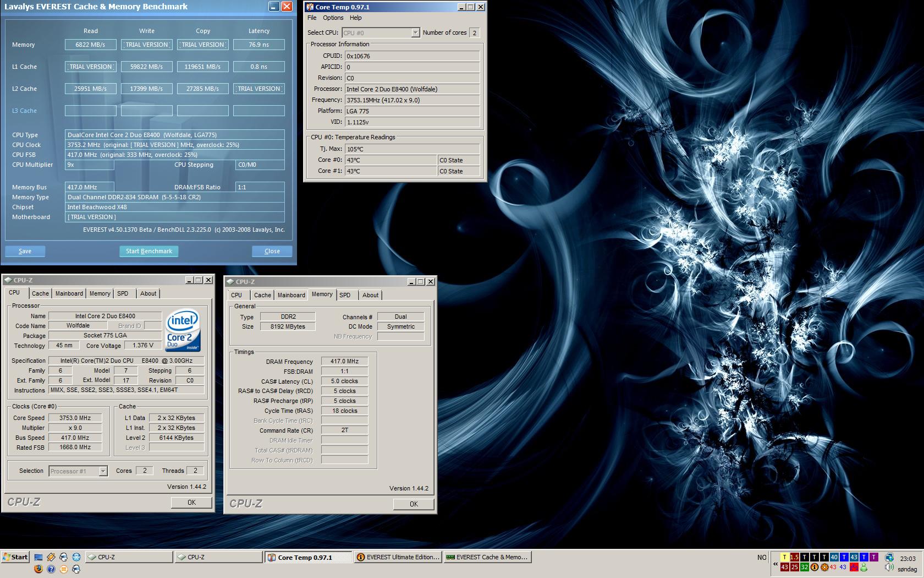
Task: Switch to Cache tab in left CPU-Z
Action: coord(40,294)
